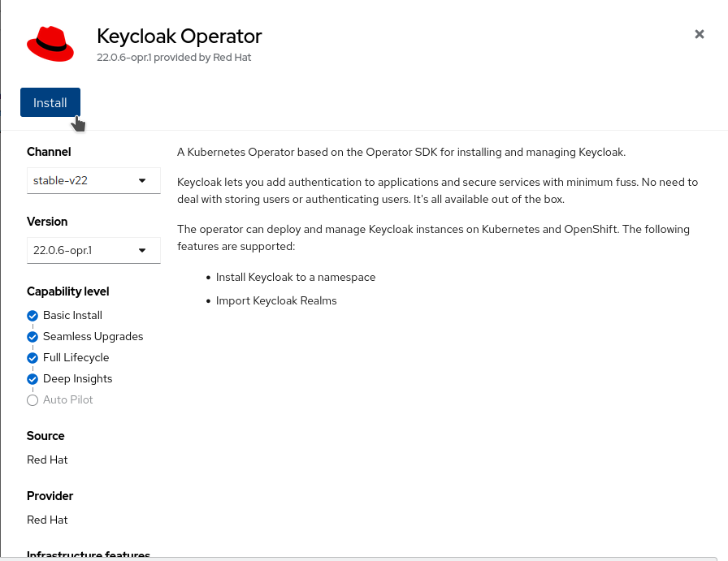This screenshot has height=561, width=728.
Task: Click the Full Lifecycle blue checkmark icon
Action: 32,357
